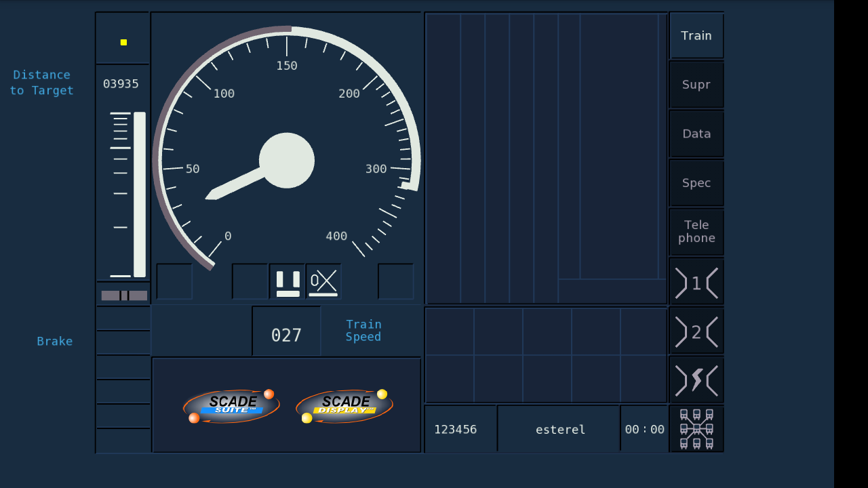
Task: Select channel 1 pantograph icon
Action: pos(696,283)
